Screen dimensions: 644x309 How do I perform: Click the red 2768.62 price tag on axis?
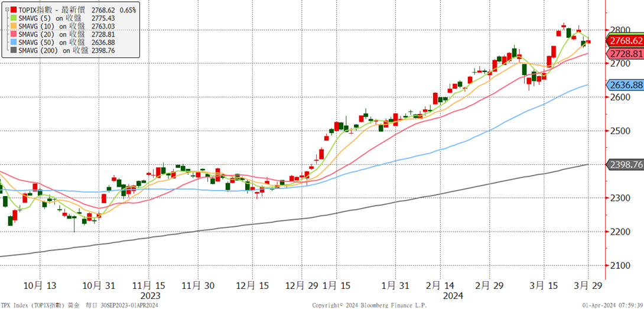(x=625, y=41)
